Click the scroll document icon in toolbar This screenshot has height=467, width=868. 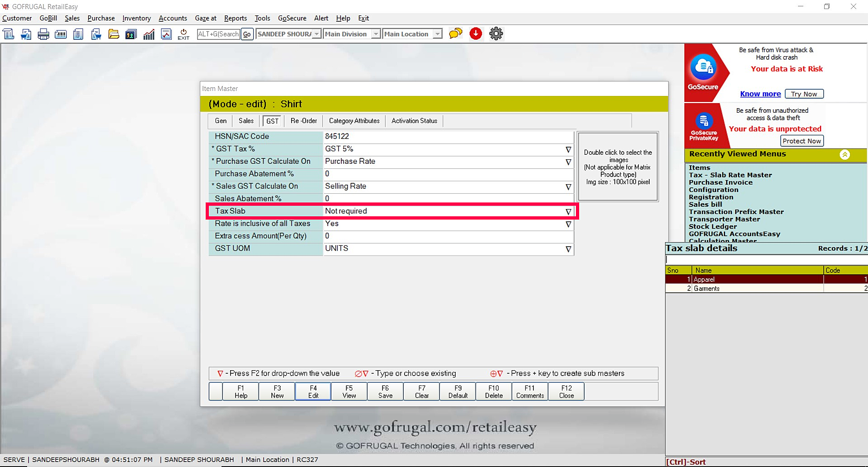(9, 34)
